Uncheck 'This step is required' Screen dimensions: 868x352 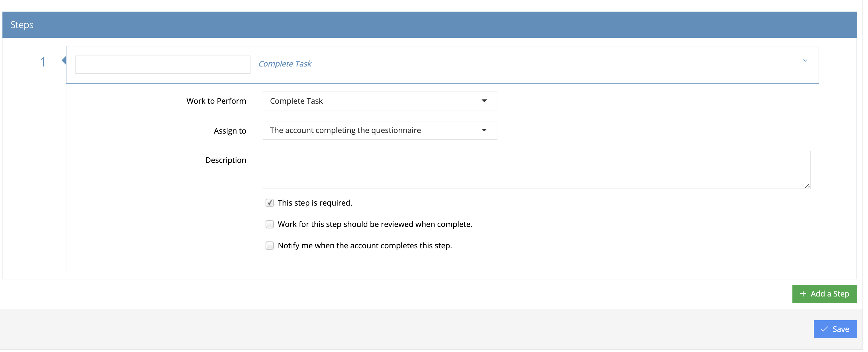269,203
